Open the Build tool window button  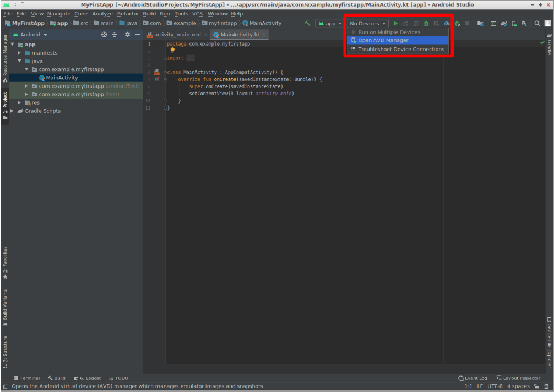click(57, 378)
